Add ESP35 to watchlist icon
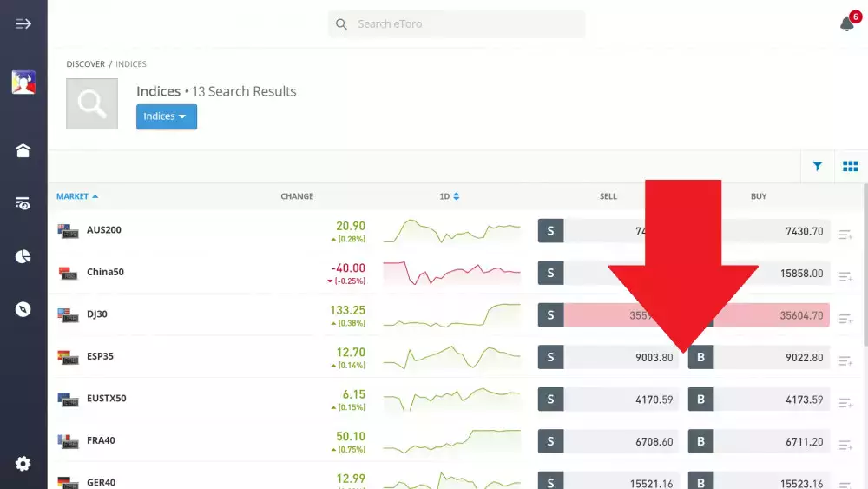Image resolution: width=868 pixels, height=489 pixels. point(845,360)
